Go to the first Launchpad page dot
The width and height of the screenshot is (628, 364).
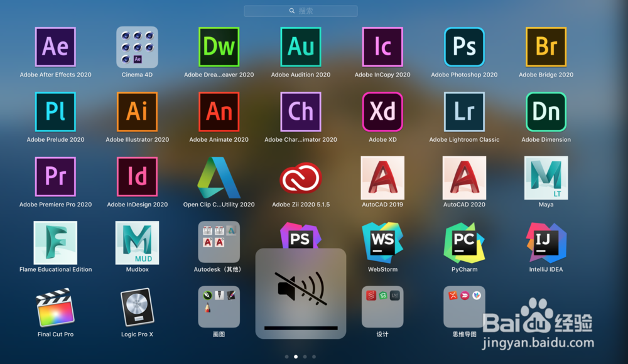(287, 356)
